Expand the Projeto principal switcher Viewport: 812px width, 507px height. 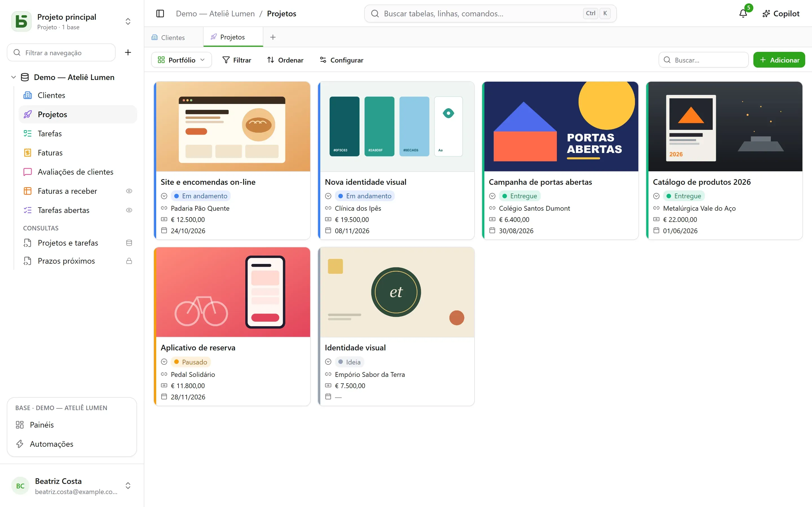pos(128,21)
